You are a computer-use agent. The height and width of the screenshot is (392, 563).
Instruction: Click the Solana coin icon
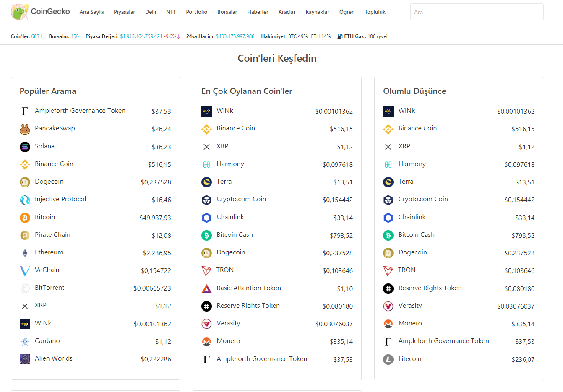[x=25, y=147]
